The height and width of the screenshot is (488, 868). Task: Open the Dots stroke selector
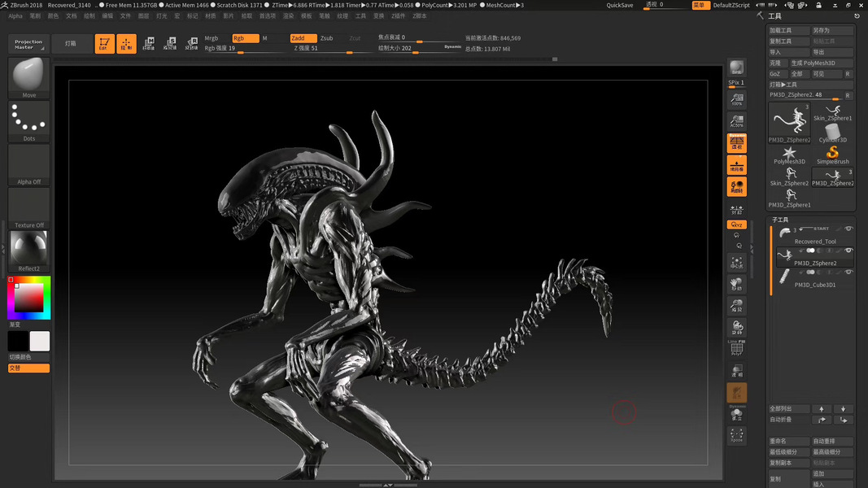click(x=28, y=121)
